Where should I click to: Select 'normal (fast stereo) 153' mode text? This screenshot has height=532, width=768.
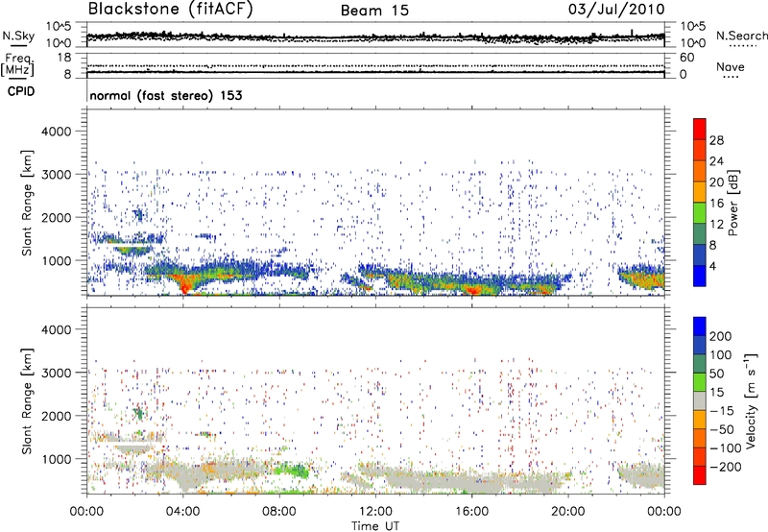click(166, 95)
